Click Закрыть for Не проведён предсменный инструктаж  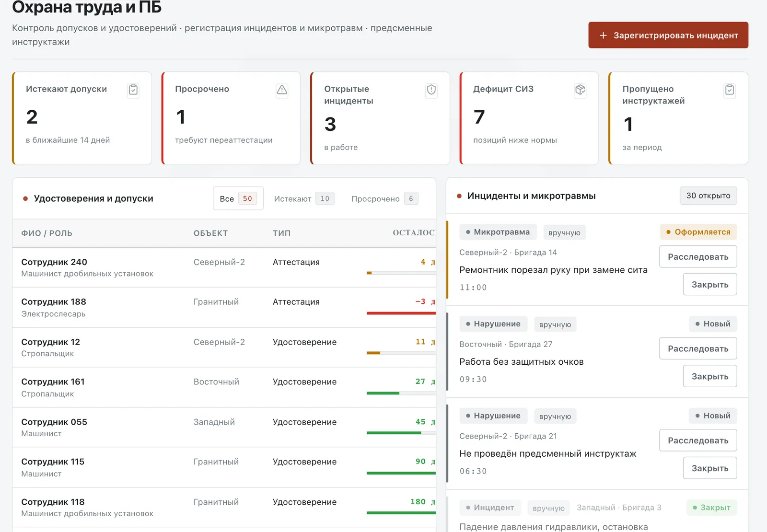coord(710,468)
